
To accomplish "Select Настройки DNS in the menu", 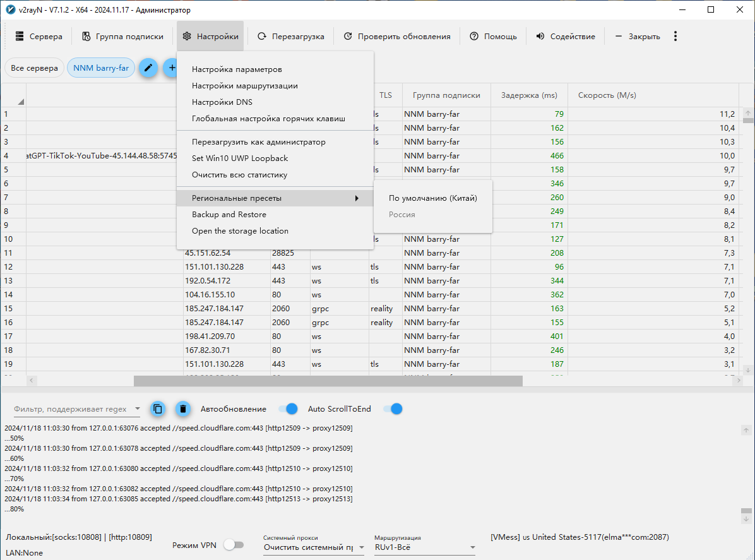I will click(x=222, y=102).
